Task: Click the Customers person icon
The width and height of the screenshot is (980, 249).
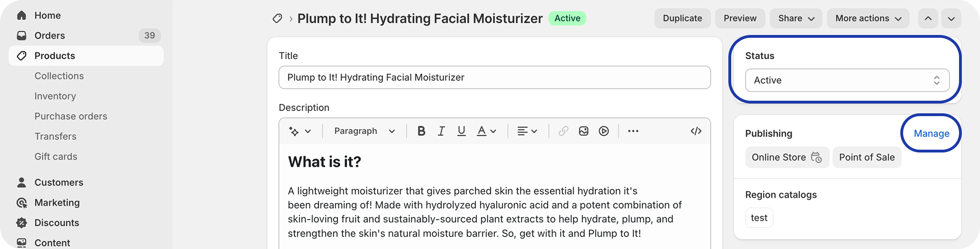Action: coord(21,182)
